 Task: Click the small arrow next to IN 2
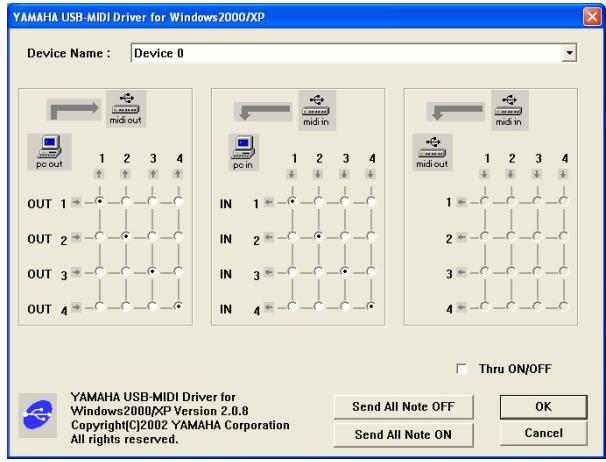pyautogui.click(x=269, y=237)
